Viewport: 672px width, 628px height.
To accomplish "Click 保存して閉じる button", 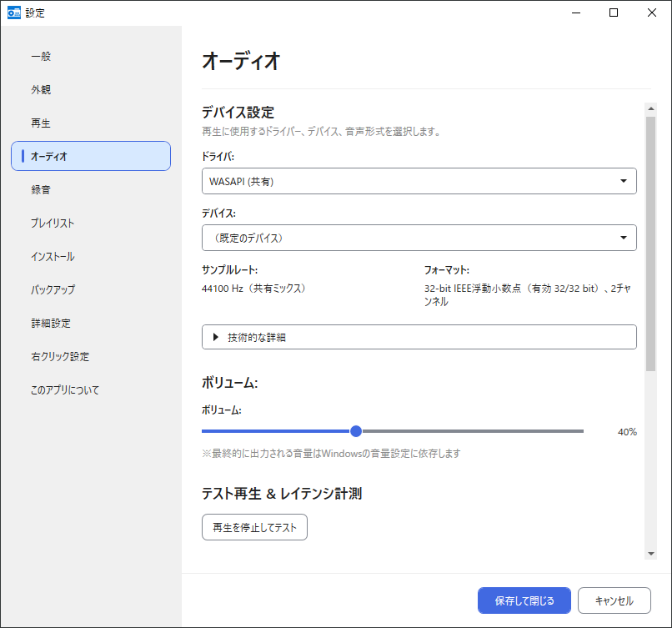I will (x=524, y=600).
